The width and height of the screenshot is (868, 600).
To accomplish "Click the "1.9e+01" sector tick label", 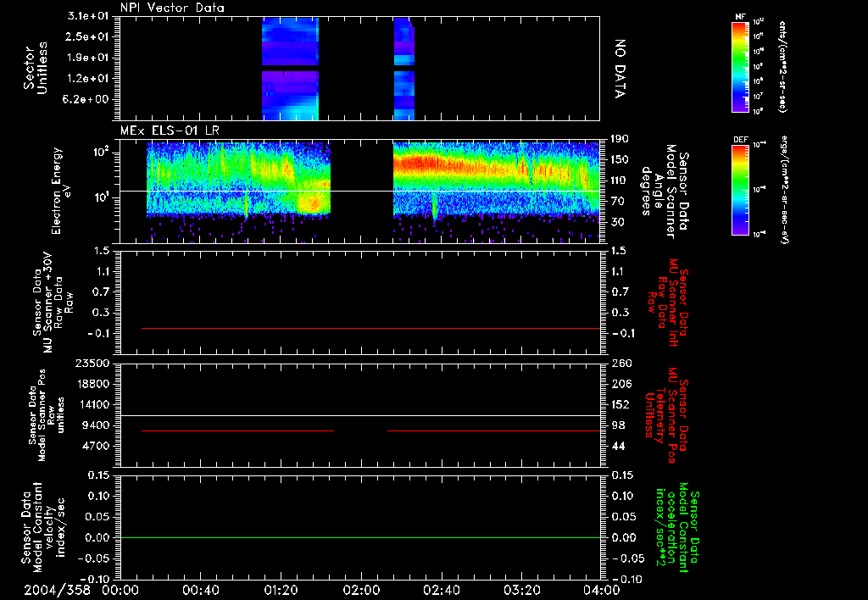I will tap(88, 58).
